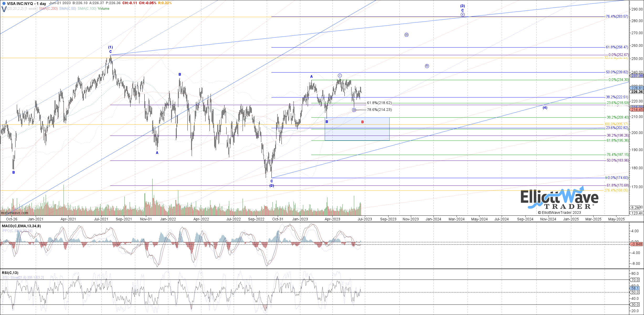Click the 61.8%(170.68) Fibonacci label

(x=617, y=185)
